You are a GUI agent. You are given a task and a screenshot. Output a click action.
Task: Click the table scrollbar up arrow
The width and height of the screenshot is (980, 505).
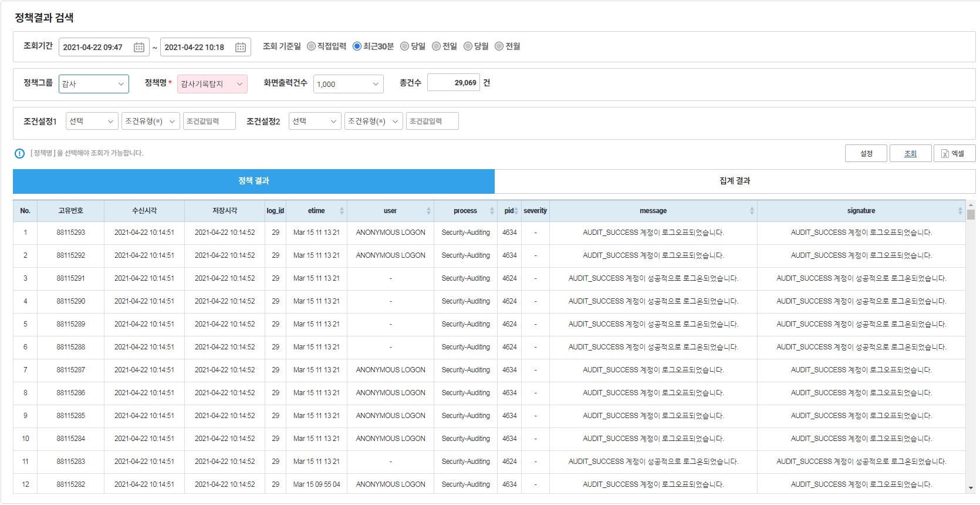[x=971, y=205]
